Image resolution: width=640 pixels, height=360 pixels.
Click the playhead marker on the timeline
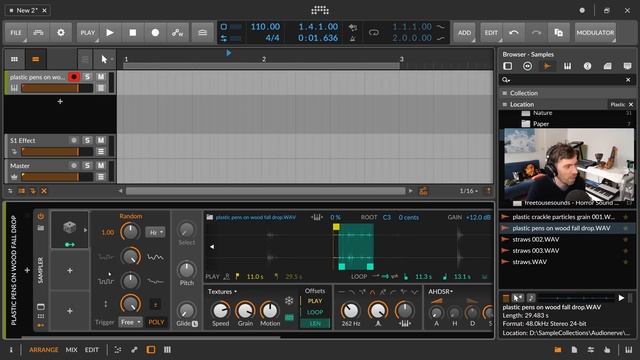pos(229,53)
